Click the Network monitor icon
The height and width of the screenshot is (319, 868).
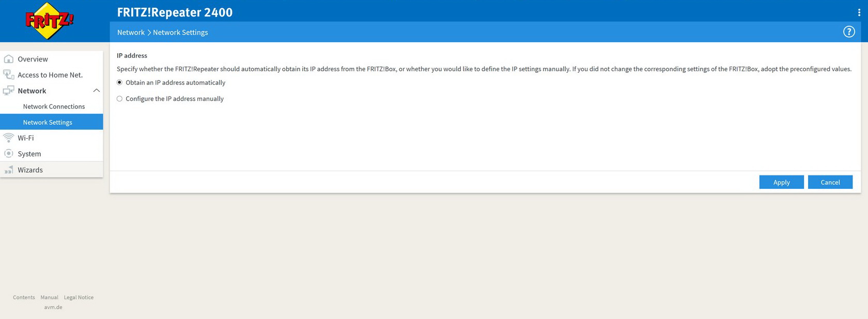pos(8,91)
